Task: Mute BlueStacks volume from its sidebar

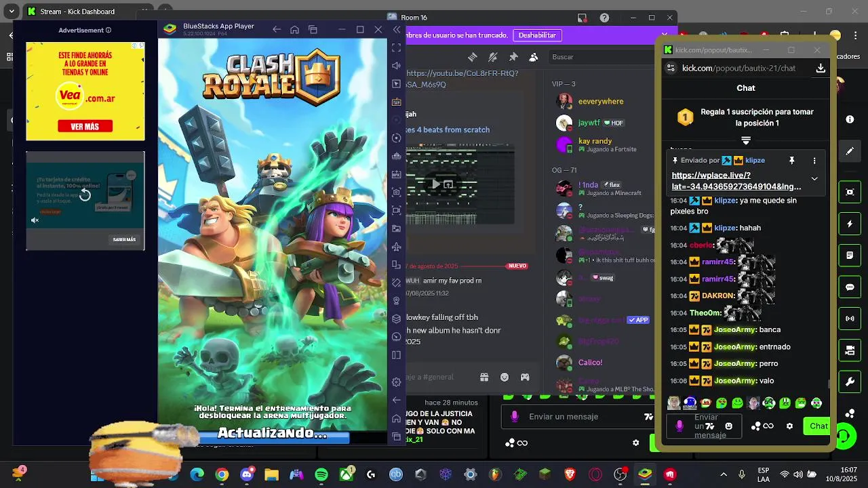Action: pos(397,66)
